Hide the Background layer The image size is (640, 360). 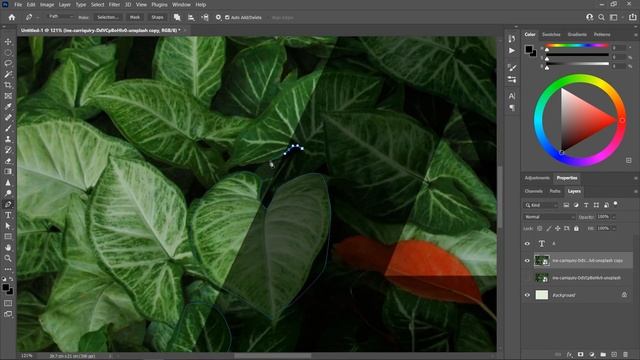[527, 295]
